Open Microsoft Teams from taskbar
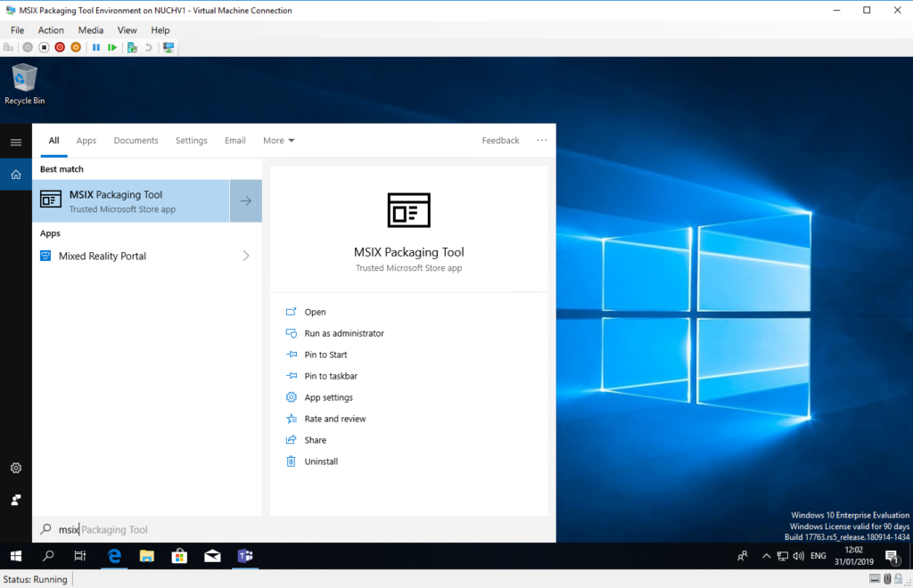The height and width of the screenshot is (588, 913). (x=245, y=556)
